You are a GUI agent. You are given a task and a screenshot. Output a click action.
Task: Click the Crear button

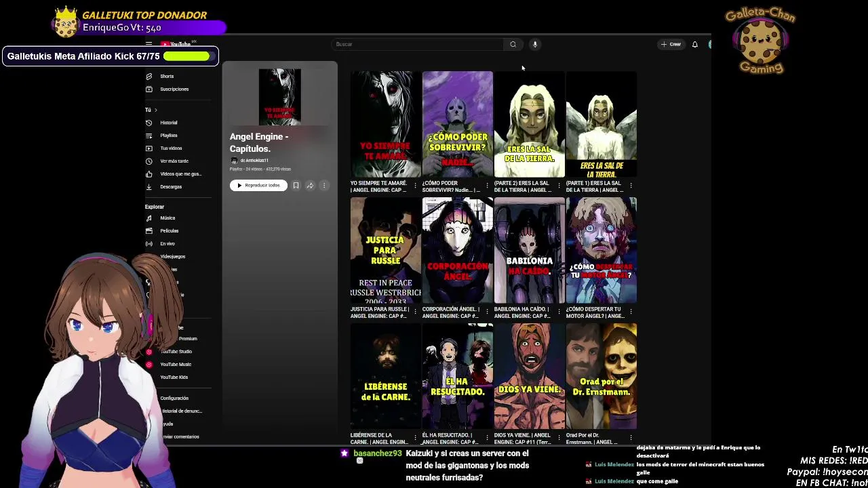pos(671,44)
